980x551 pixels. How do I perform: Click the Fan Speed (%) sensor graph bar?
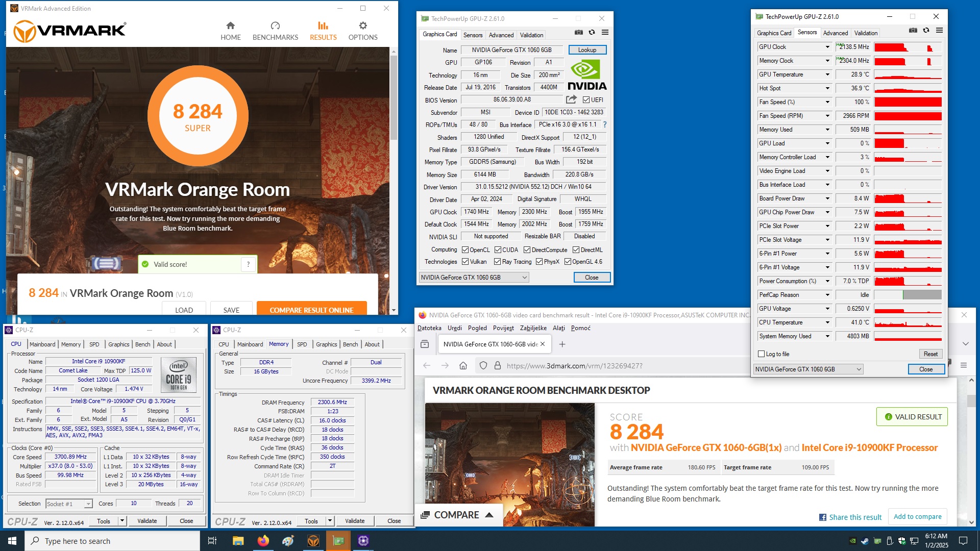tap(908, 102)
